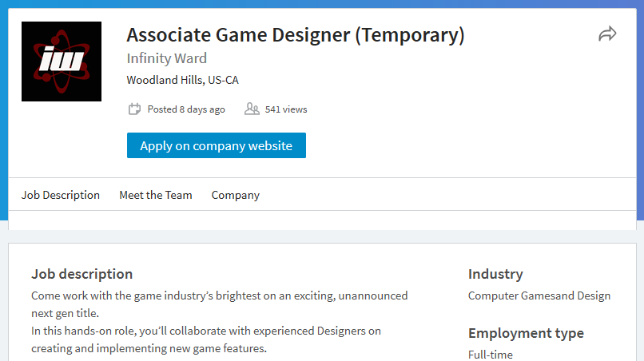644x361 pixels.
Task: Switch to the Job Description tab
Action: click(x=61, y=195)
